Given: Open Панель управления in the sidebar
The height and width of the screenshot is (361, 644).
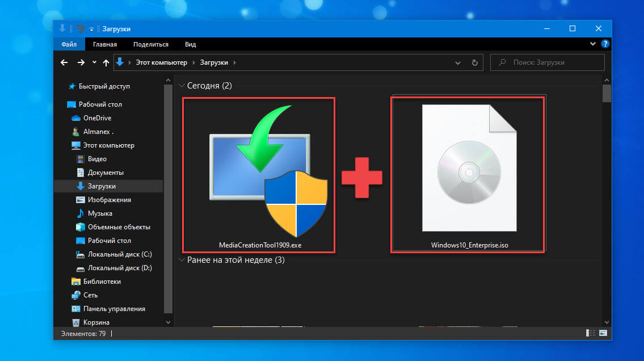Looking at the screenshot, I should click(x=114, y=308).
